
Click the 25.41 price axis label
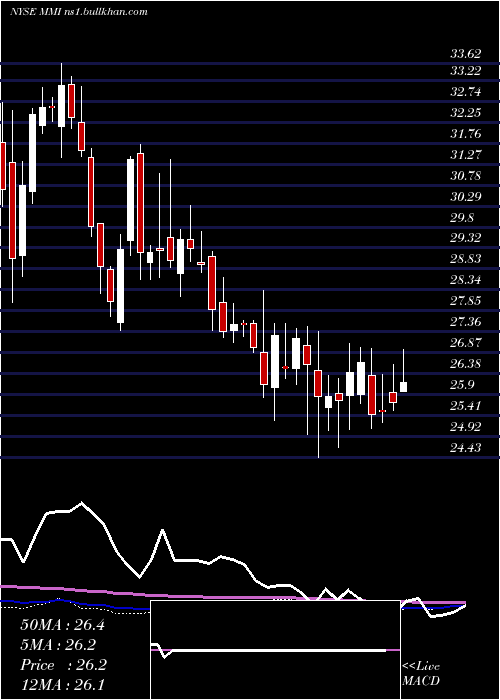tap(466, 405)
